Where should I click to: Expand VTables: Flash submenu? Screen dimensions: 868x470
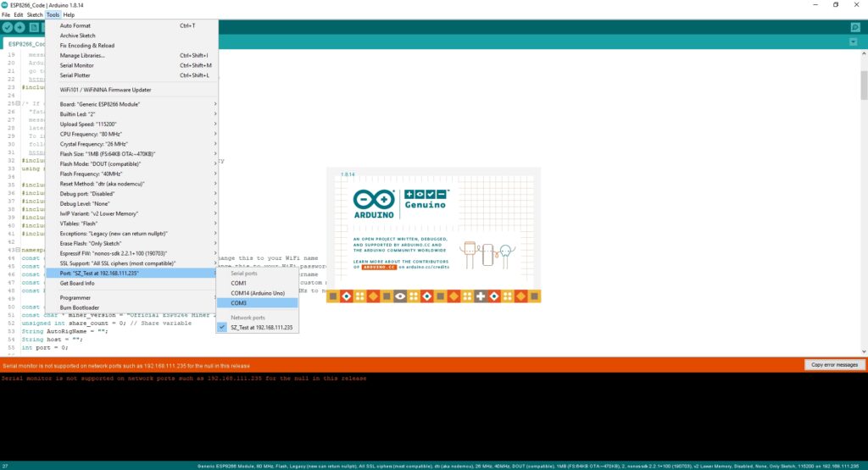[x=131, y=224]
